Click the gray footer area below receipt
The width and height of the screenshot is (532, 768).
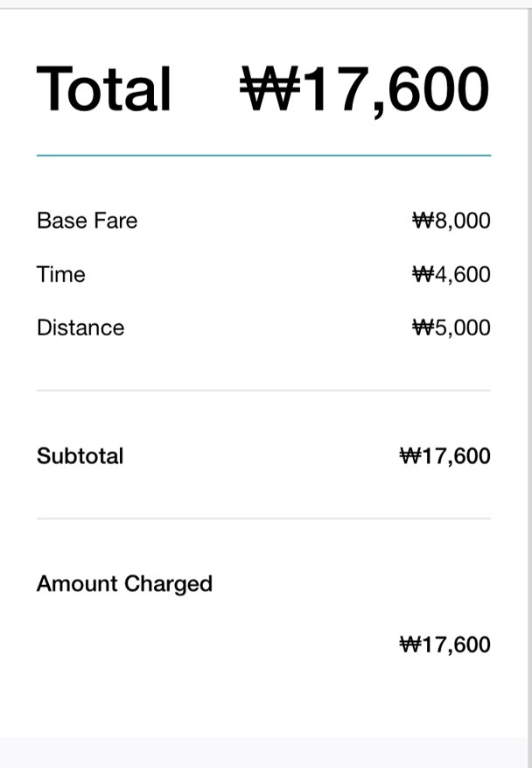(264, 753)
